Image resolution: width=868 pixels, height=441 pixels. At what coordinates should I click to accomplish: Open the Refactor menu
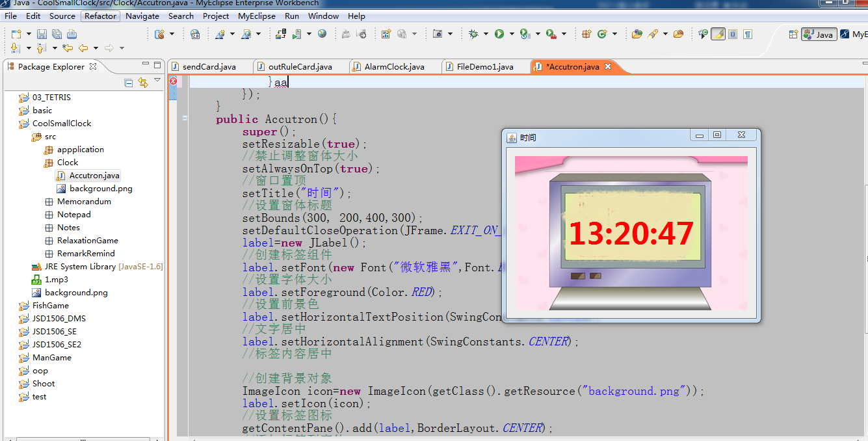click(x=100, y=16)
